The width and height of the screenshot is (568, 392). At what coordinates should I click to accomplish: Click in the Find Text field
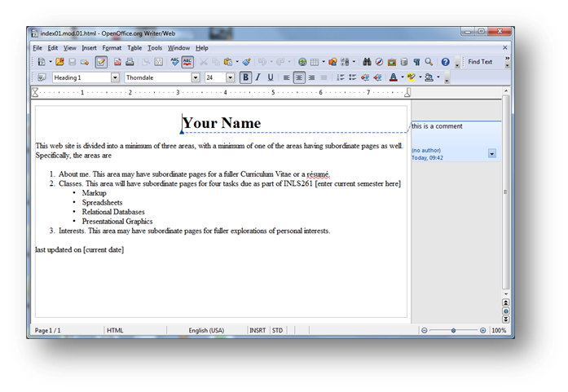pos(480,62)
